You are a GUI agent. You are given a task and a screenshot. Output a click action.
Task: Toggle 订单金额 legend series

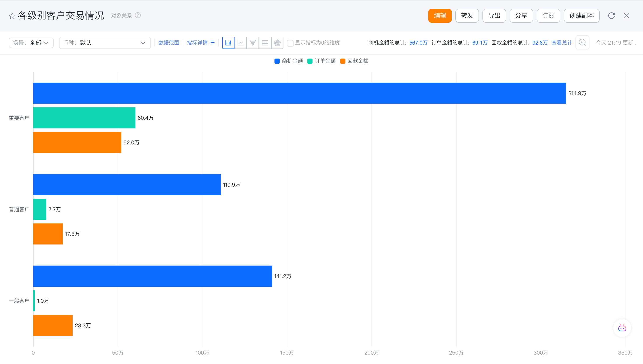tap(325, 61)
